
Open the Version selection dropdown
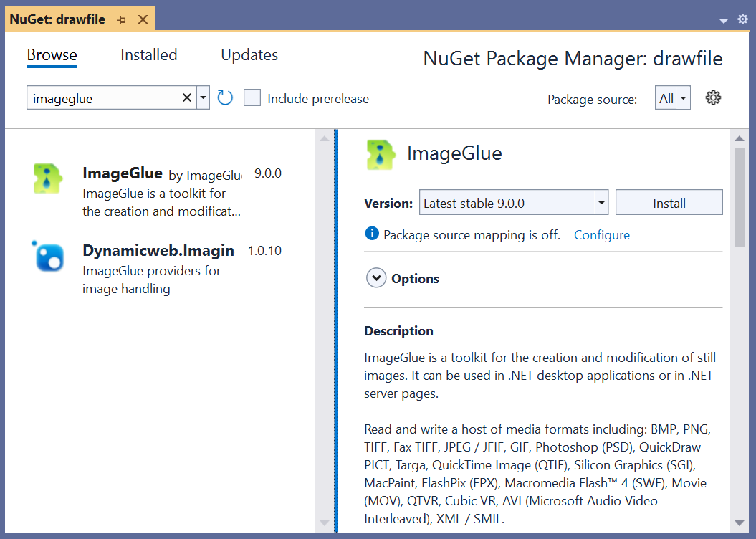point(601,203)
